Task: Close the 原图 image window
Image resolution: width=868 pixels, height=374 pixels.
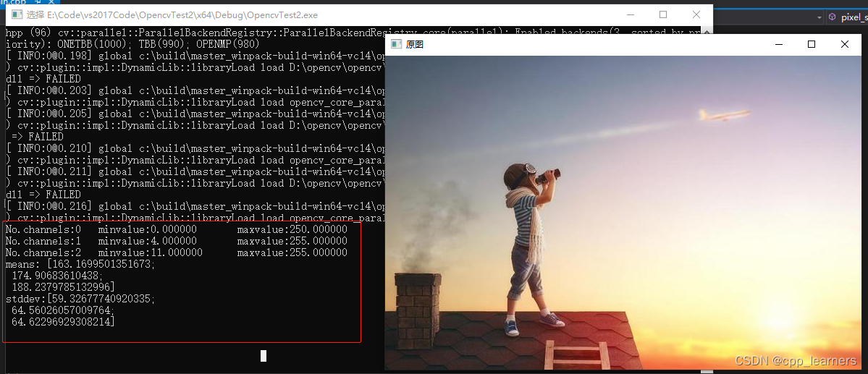Action: (845, 44)
